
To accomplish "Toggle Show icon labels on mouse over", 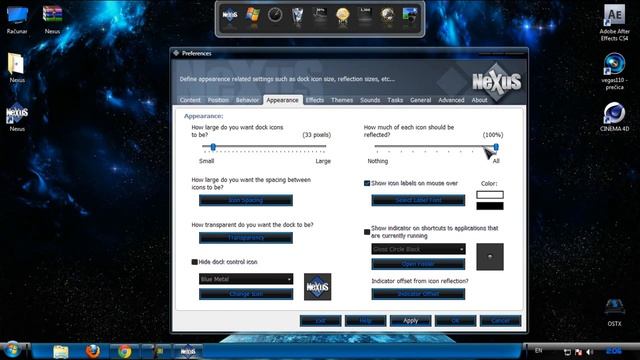I will [x=367, y=183].
